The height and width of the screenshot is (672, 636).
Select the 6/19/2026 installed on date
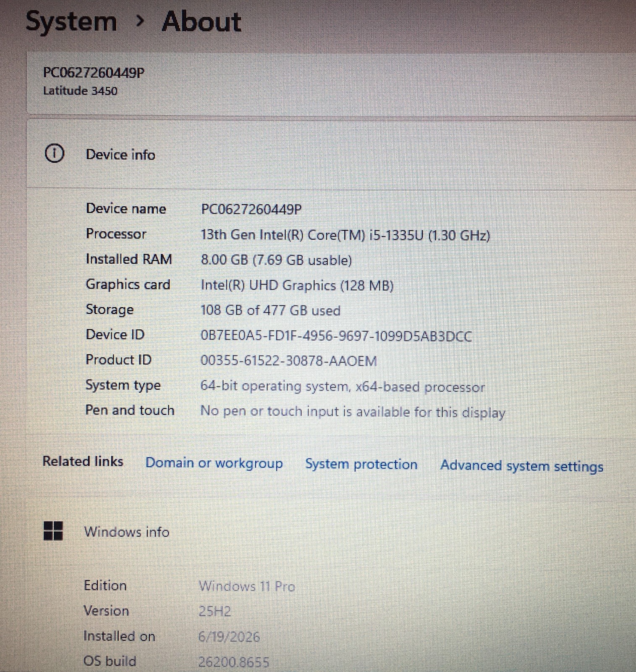click(x=229, y=637)
